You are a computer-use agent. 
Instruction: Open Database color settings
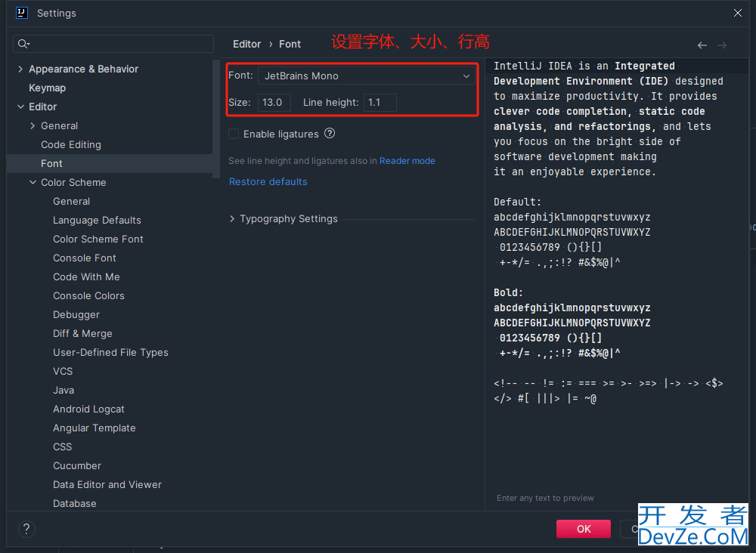[x=75, y=503]
